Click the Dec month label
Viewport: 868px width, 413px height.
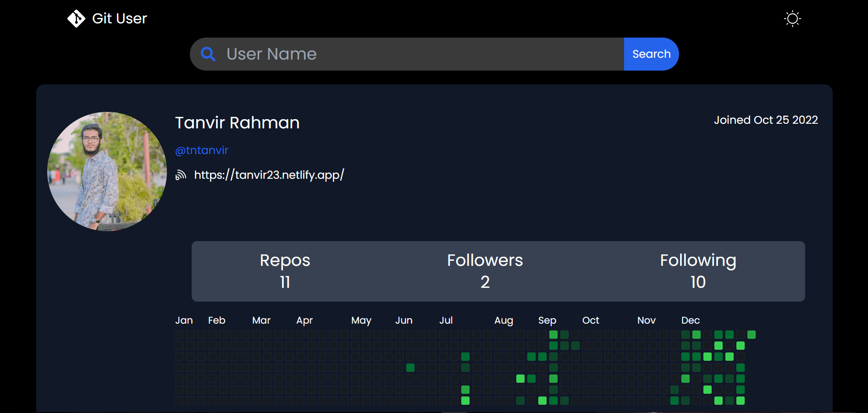pos(691,320)
